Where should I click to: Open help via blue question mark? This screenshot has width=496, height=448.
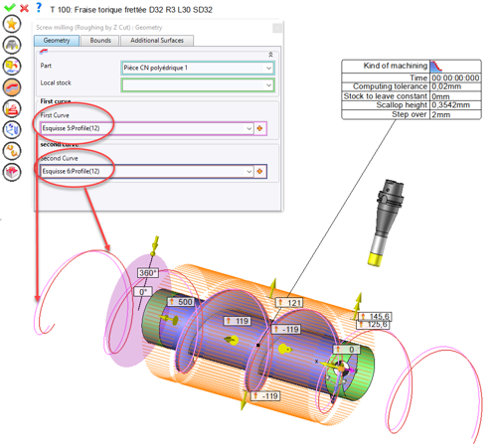point(39,7)
